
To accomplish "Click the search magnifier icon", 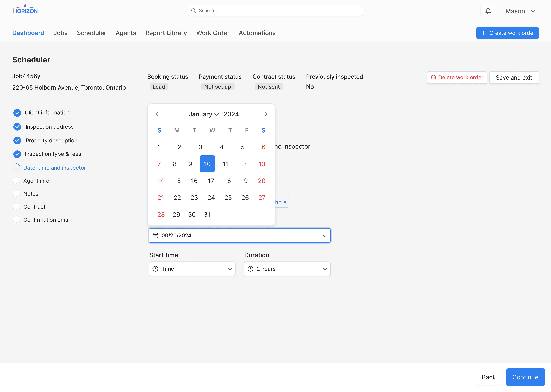I will 194,11.
